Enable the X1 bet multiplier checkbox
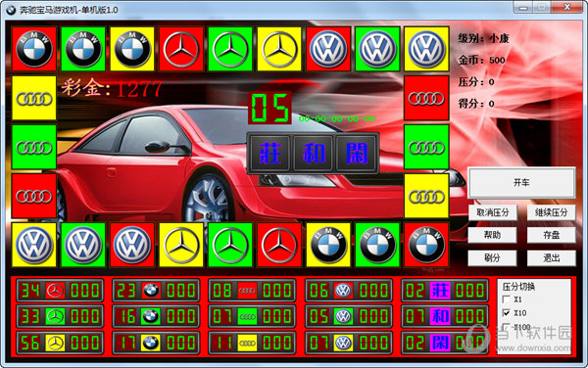The image size is (588, 368). [x=507, y=299]
